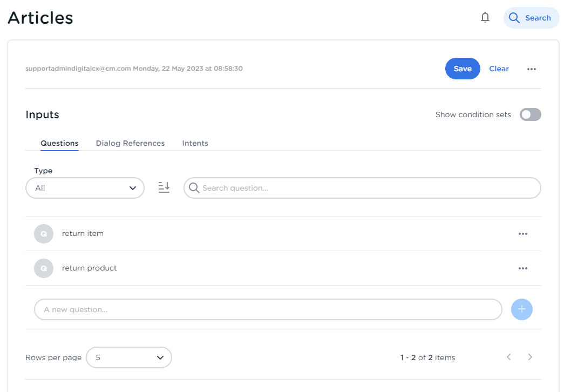Click the Clear link
Viewport: 571px width, 392px height.
pyautogui.click(x=499, y=69)
